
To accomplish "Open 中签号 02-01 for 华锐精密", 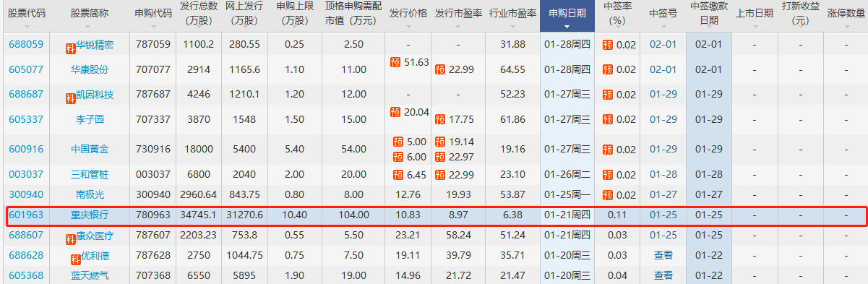I will click(663, 45).
